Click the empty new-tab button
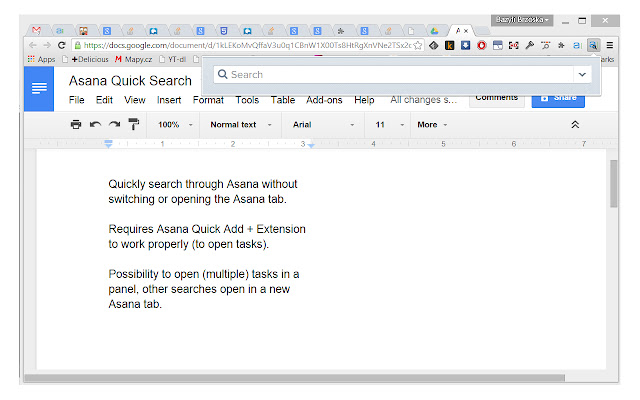This screenshot has width=640, height=400. click(x=482, y=31)
